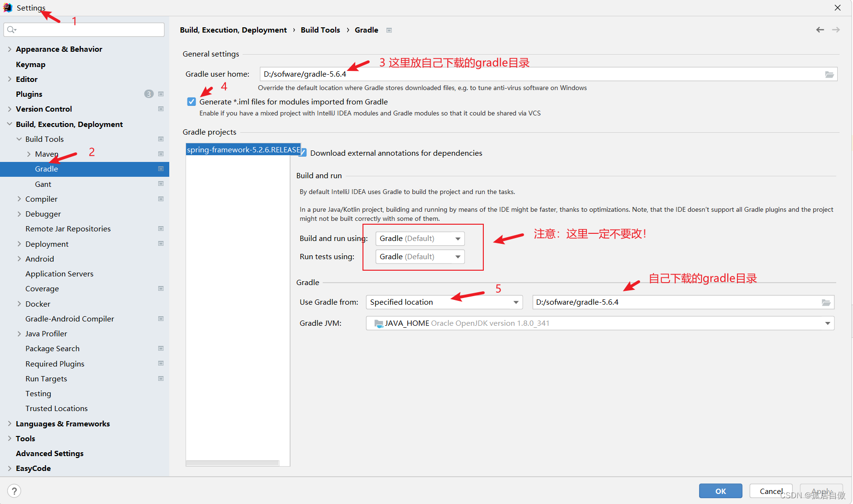Expand the Editor section

(x=10, y=79)
